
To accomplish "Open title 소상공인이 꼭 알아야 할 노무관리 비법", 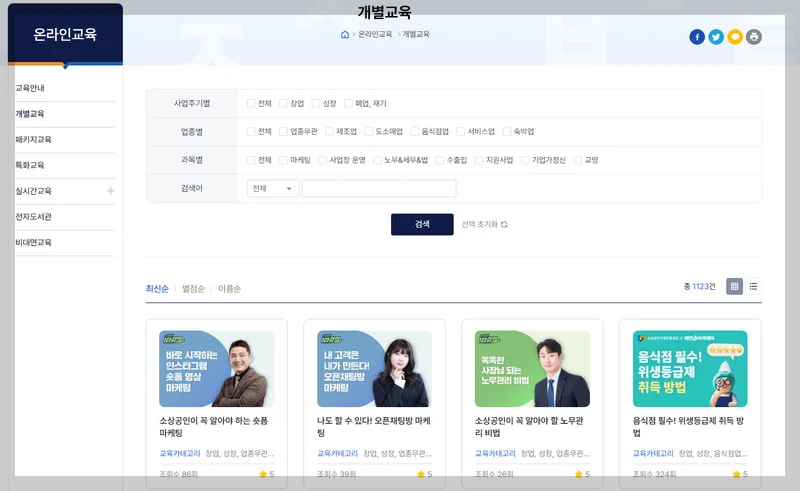I will pyautogui.click(x=529, y=427).
